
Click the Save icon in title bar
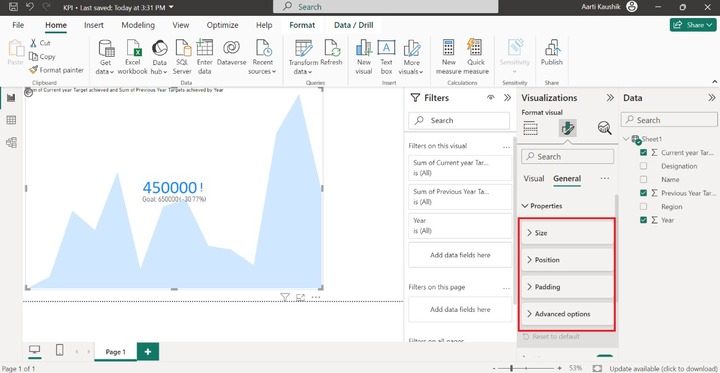(14, 7)
